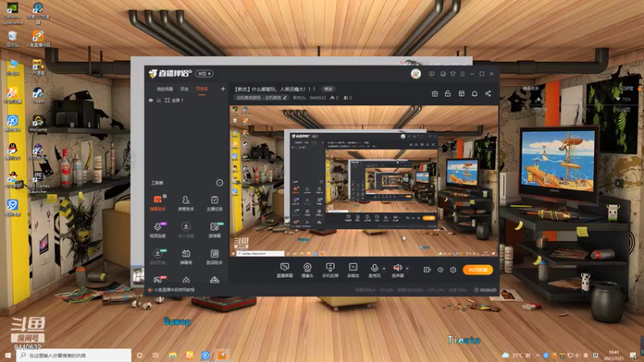Click the room number 9440632
This screenshot has height=362, width=644.
(317, 97)
